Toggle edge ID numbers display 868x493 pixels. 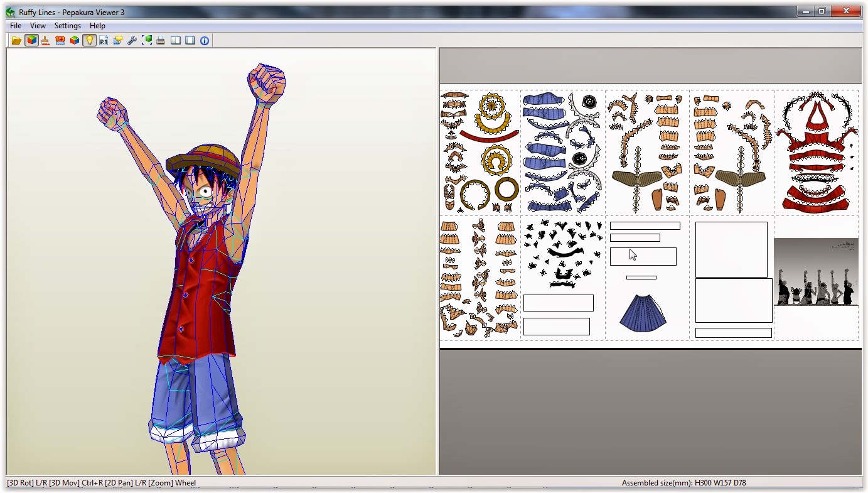click(x=60, y=40)
